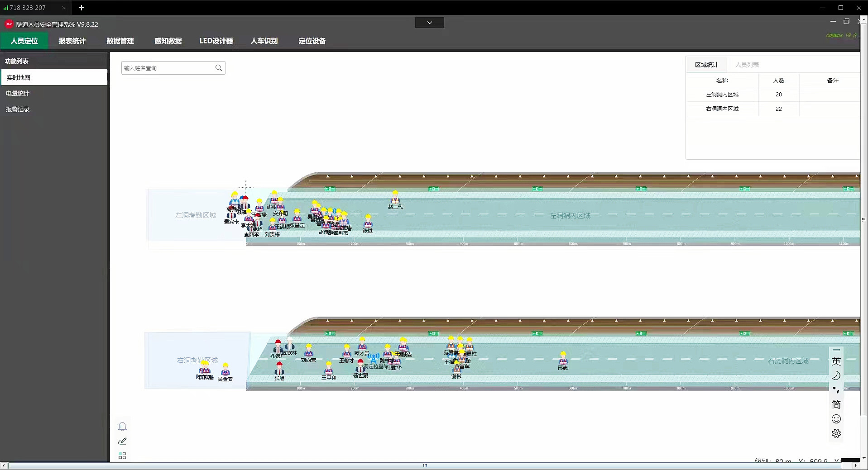Click the positioning base station antenna icon
Image resolution: width=868 pixels, height=470 pixels.
coord(373,359)
